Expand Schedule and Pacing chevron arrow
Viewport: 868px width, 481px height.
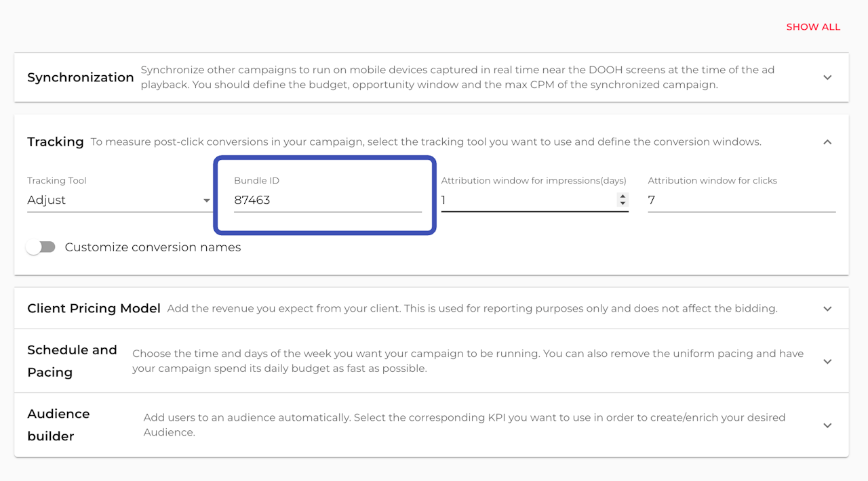827,361
